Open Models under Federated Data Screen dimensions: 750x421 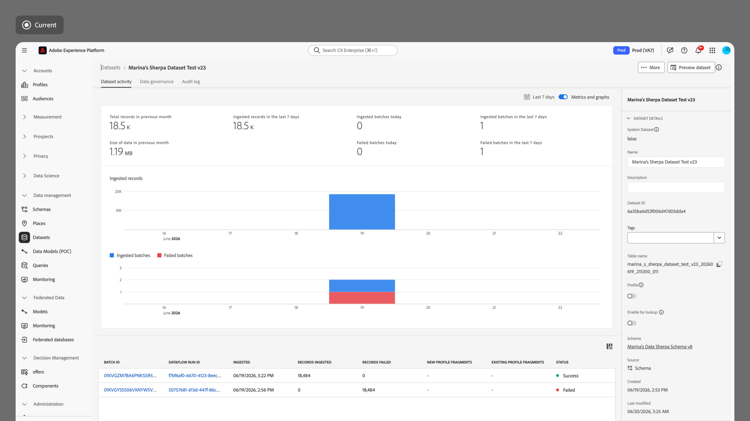click(24, 311)
